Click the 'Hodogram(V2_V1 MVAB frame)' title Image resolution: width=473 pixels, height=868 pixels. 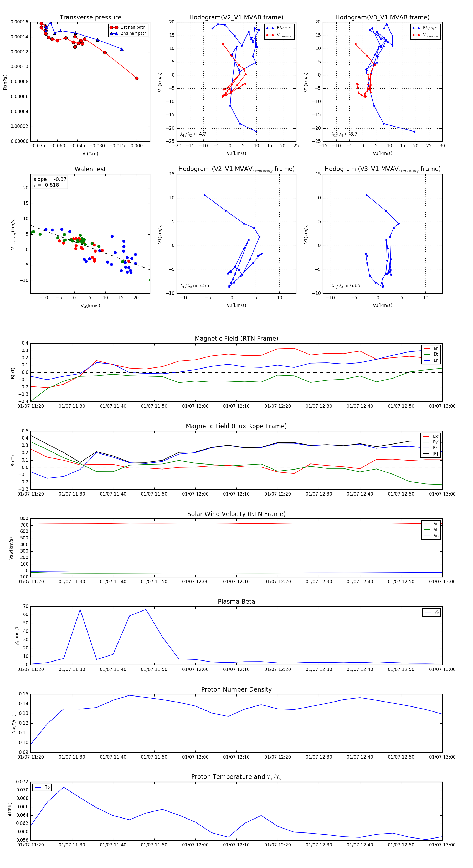[x=236, y=18]
